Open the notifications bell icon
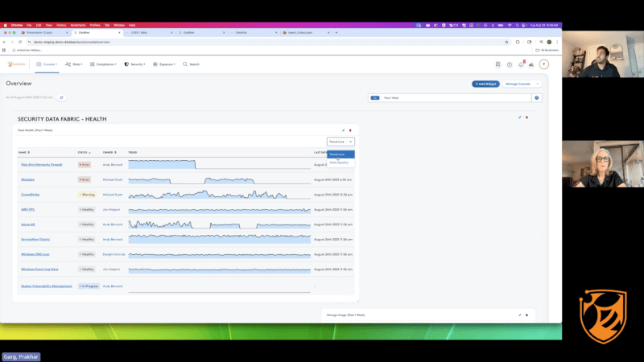 (x=521, y=64)
